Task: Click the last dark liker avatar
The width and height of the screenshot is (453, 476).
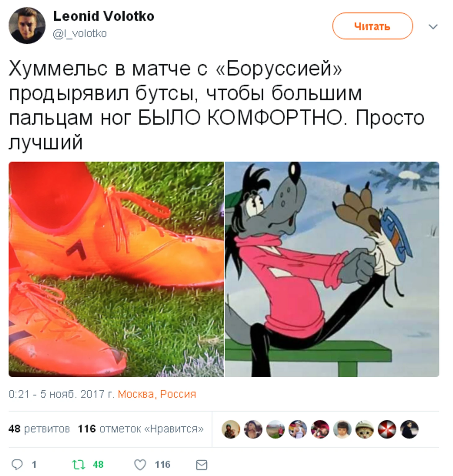Action: [409, 429]
